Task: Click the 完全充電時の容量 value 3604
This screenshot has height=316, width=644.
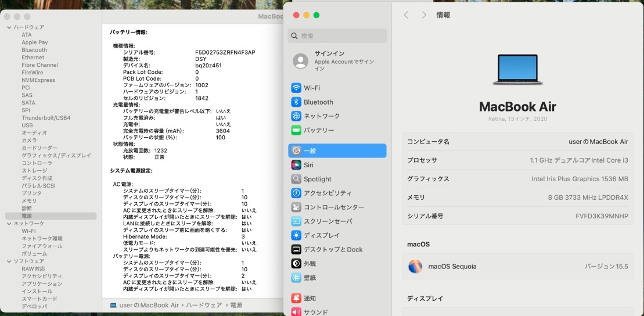Action: (x=222, y=131)
